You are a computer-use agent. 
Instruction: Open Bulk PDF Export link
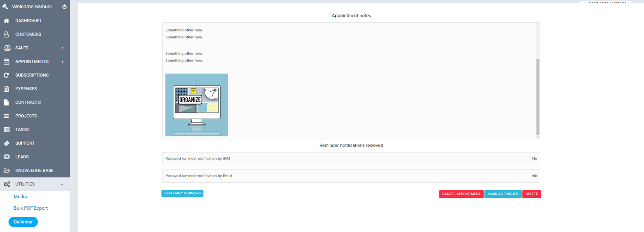(30, 208)
